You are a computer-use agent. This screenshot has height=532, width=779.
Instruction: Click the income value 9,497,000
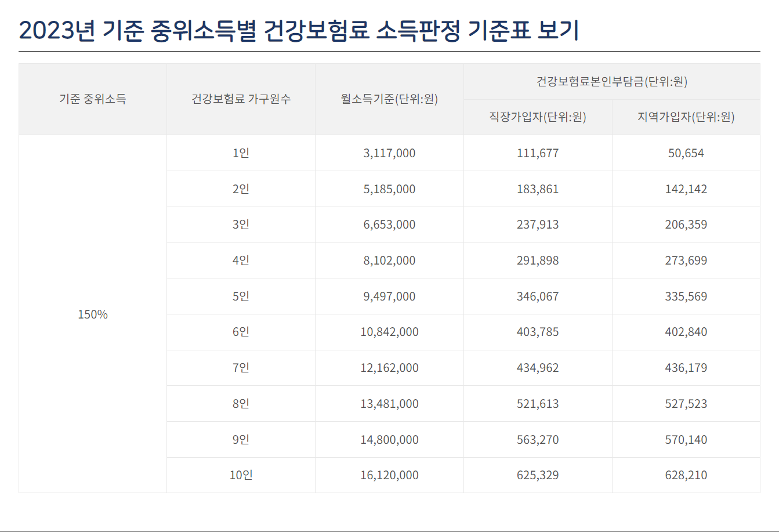[x=389, y=296]
